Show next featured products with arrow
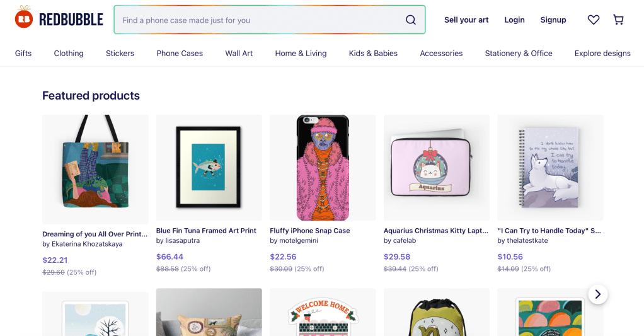 pos(598,294)
